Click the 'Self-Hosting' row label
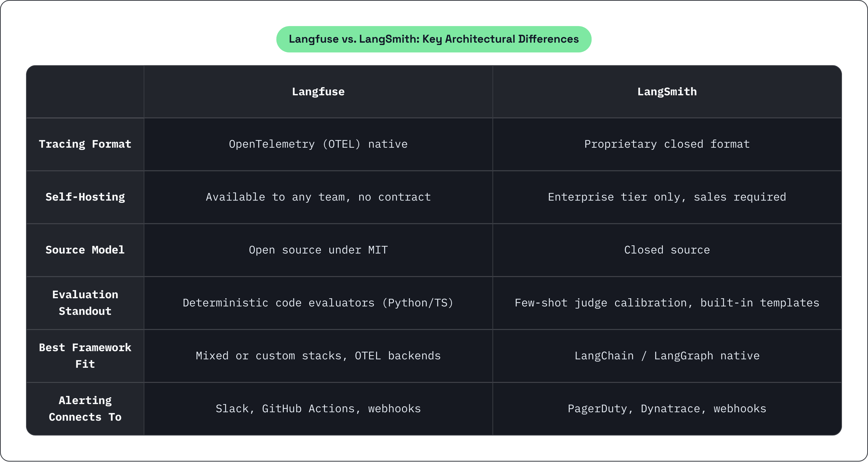868x462 pixels. click(85, 197)
